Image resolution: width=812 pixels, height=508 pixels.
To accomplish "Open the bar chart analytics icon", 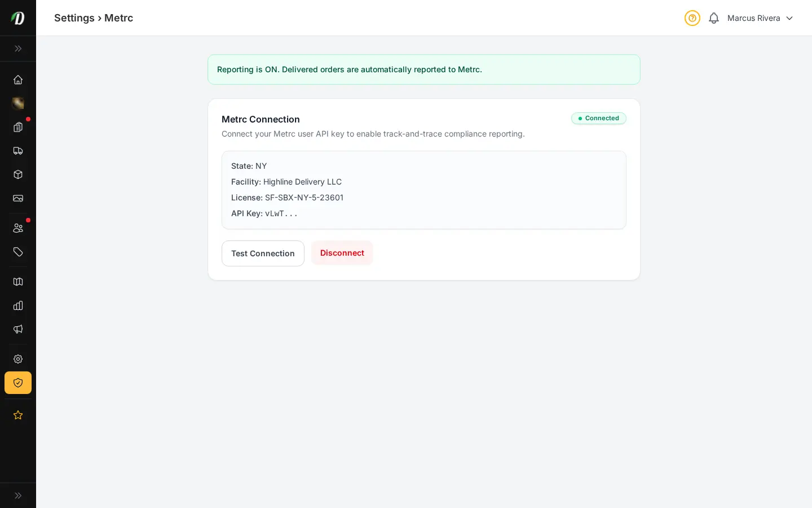I will click(x=18, y=305).
